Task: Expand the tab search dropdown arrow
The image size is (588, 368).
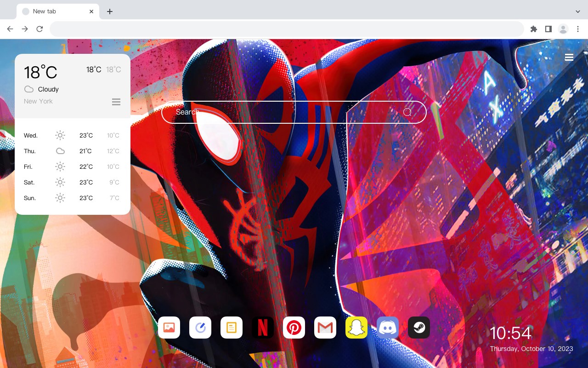Action: click(578, 11)
